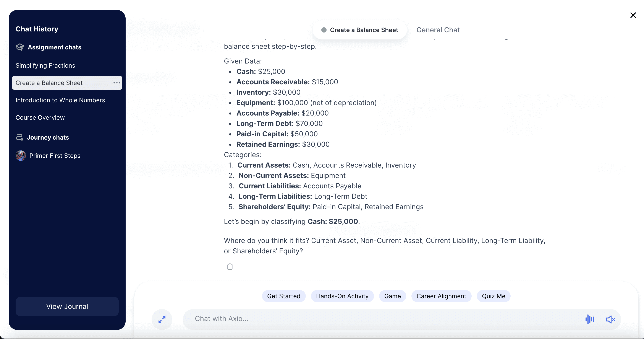Open Introduction to Whole Numbers chat
The image size is (644, 339).
click(60, 100)
